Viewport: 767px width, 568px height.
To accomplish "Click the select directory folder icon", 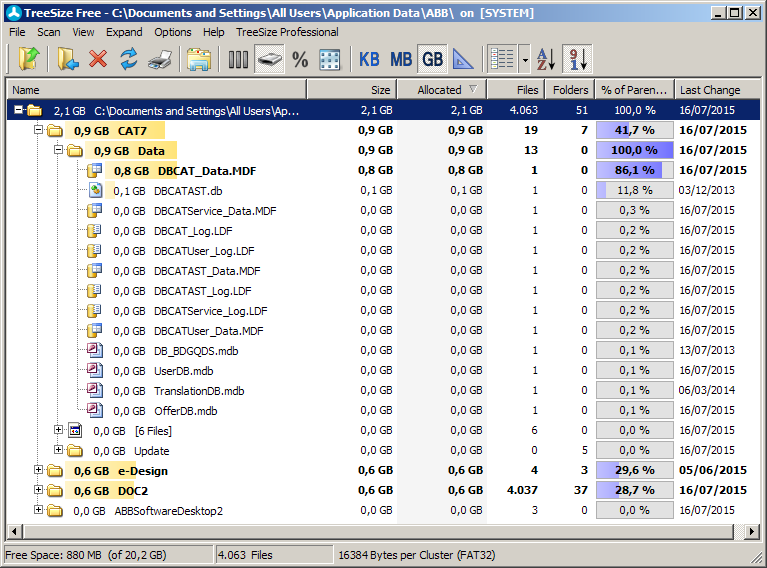I will coord(68,59).
